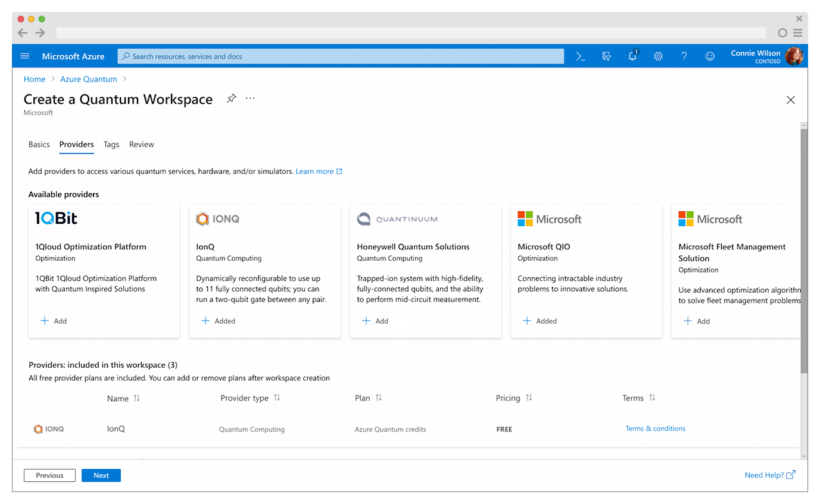820x504 pixels.
Task: Focus the Search resources, services and docs field
Action: (341, 56)
